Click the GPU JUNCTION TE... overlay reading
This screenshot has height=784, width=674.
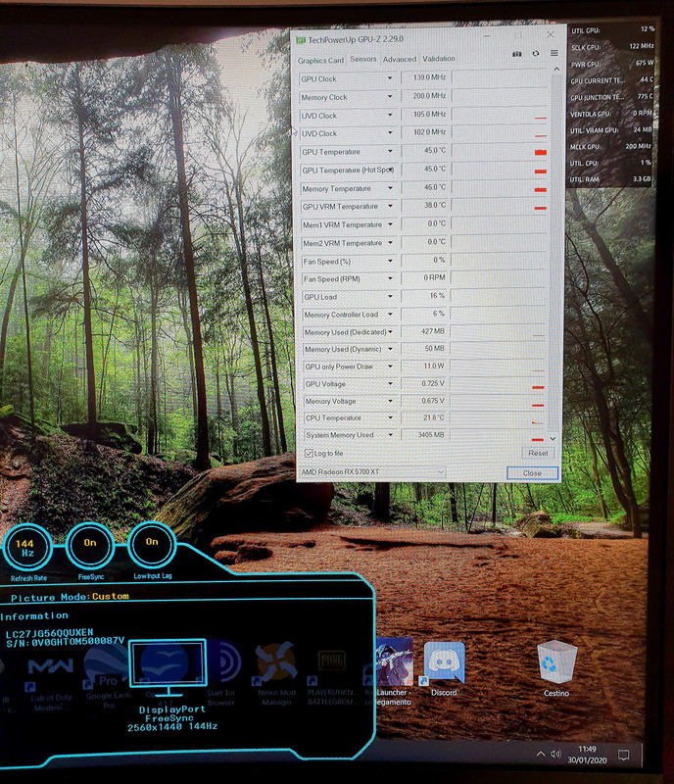click(x=611, y=97)
